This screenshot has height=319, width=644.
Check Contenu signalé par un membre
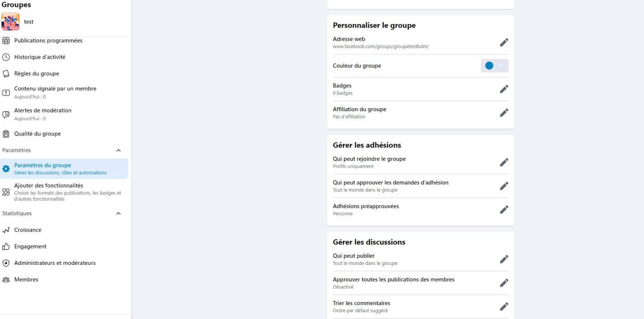click(x=55, y=89)
